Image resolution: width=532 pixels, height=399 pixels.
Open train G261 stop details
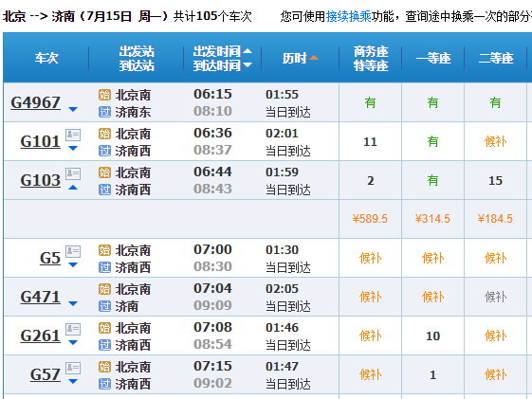click(x=41, y=336)
